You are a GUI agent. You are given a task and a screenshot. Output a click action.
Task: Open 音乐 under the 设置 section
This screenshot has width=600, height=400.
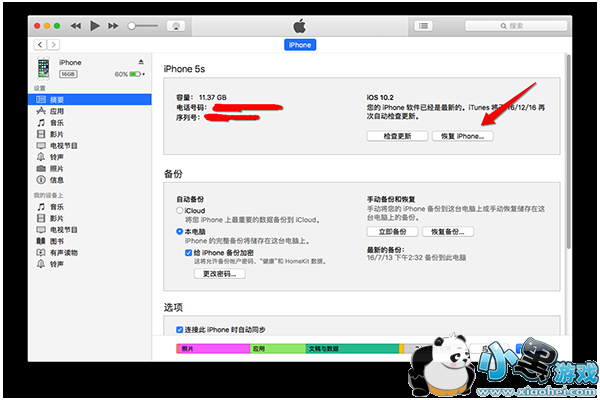90,122
